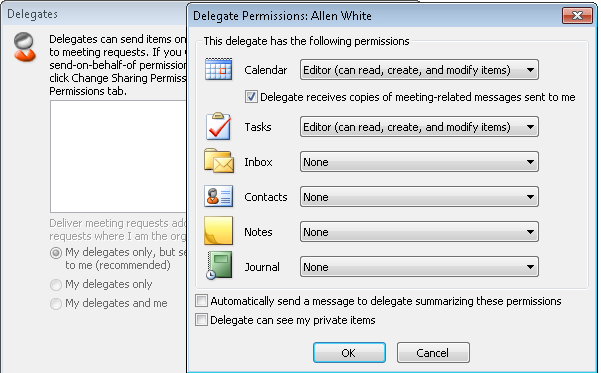The height and width of the screenshot is (373, 601).
Task: Click the Inbox folder envelope icon
Action: [219, 161]
